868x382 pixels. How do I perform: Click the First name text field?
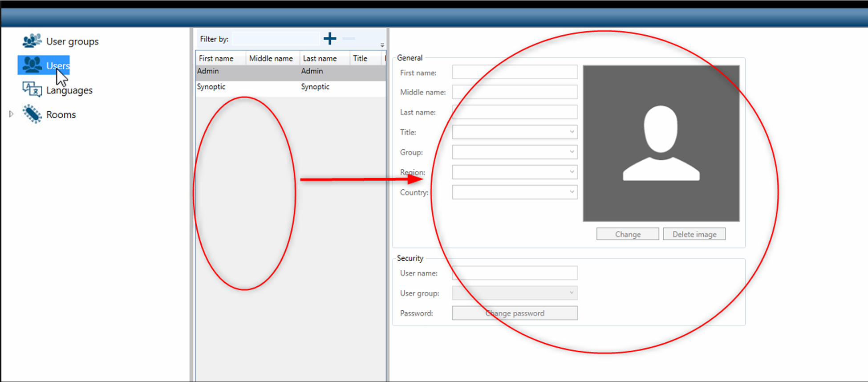[515, 72]
